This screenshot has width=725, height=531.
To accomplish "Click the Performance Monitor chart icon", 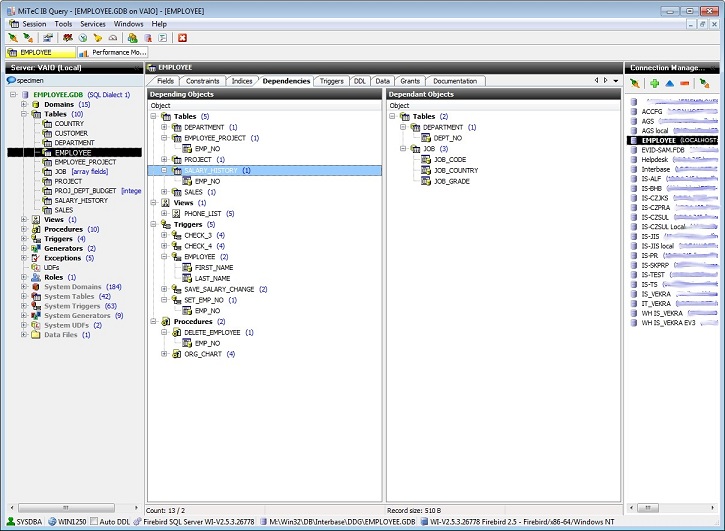I will pyautogui.click(x=85, y=51).
